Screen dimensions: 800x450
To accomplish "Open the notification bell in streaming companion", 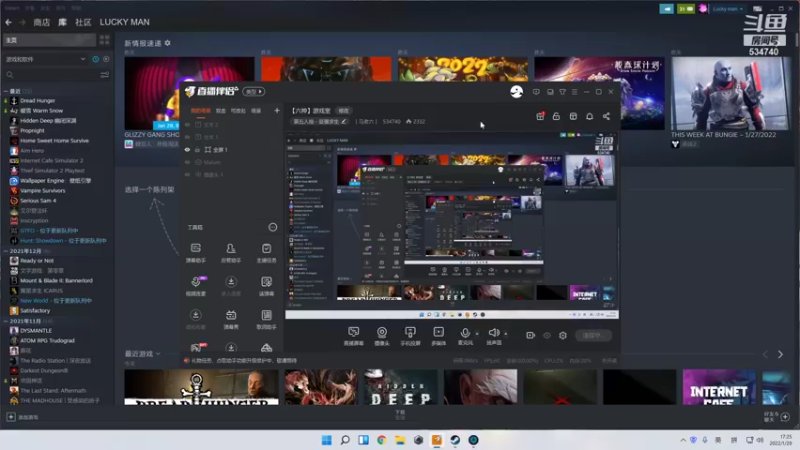I will tap(589, 116).
